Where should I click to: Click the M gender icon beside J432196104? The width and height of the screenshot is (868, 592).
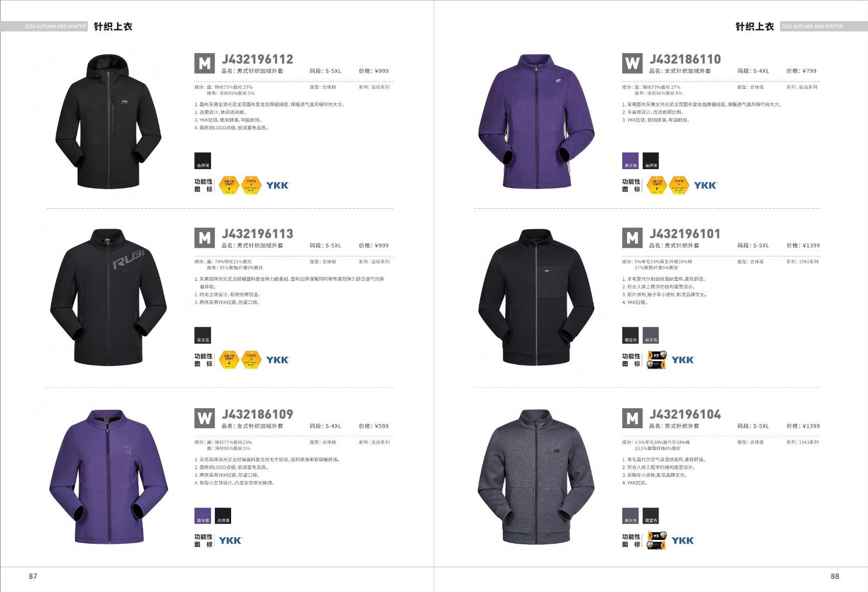[x=632, y=419]
